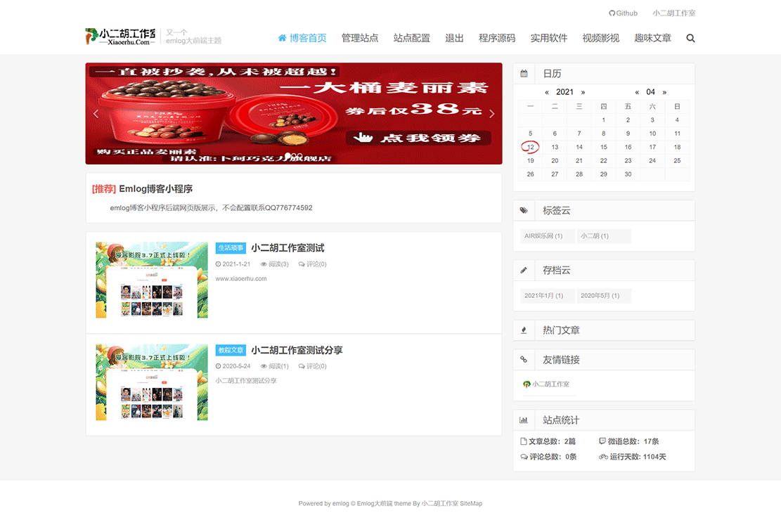Viewport: 781px width, 532px height.
Task: Open the SiteMap footer link
Action: (470, 503)
